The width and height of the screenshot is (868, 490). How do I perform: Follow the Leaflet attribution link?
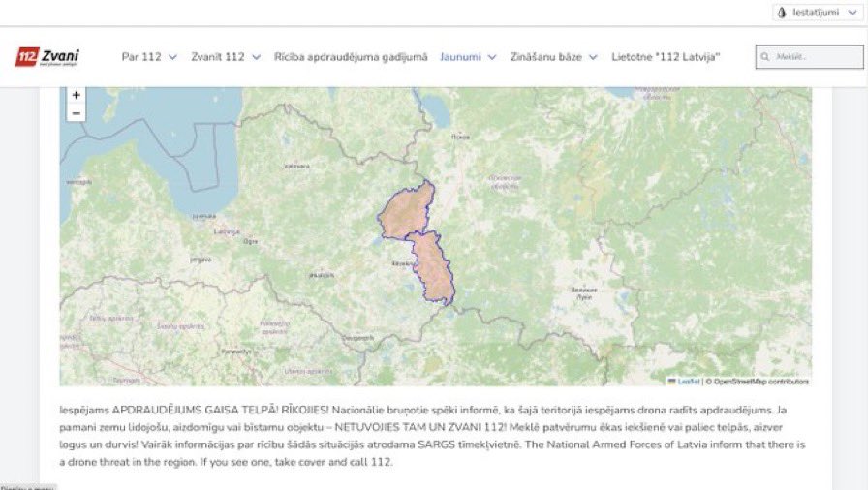pos(688,382)
